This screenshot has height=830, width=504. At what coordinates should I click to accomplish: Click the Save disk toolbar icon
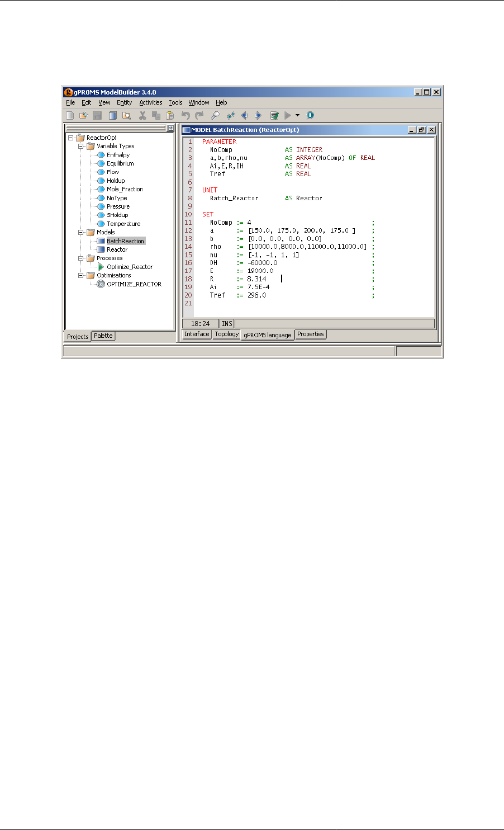pyautogui.click(x=97, y=115)
